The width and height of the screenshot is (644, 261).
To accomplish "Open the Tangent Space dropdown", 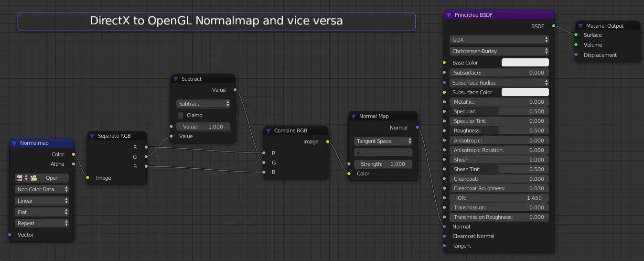I will [x=383, y=141].
